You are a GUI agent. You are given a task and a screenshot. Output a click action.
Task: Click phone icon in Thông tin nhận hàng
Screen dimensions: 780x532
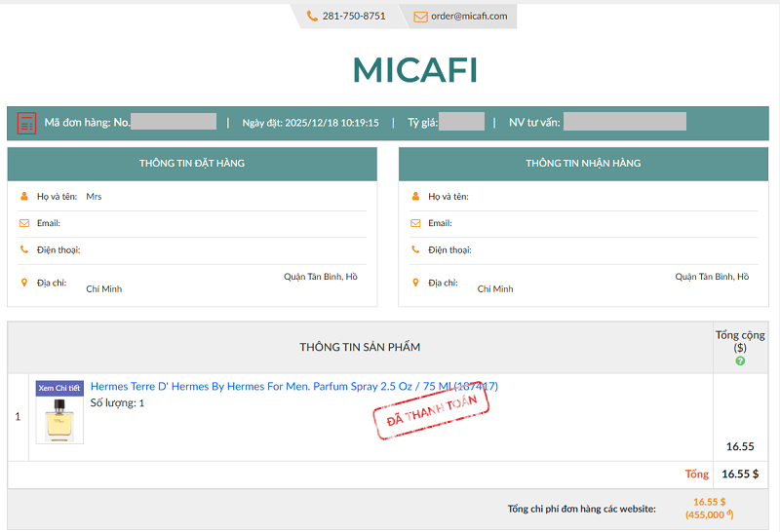click(415, 250)
